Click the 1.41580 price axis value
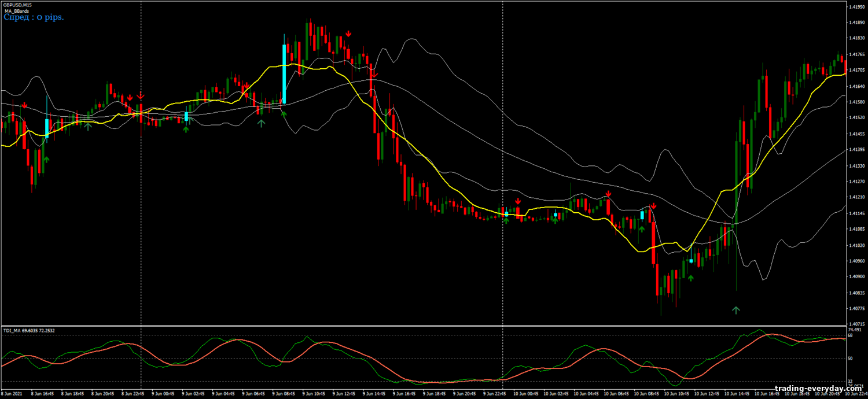The height and width of the screenshot is (399, 868). click(856, 102)
